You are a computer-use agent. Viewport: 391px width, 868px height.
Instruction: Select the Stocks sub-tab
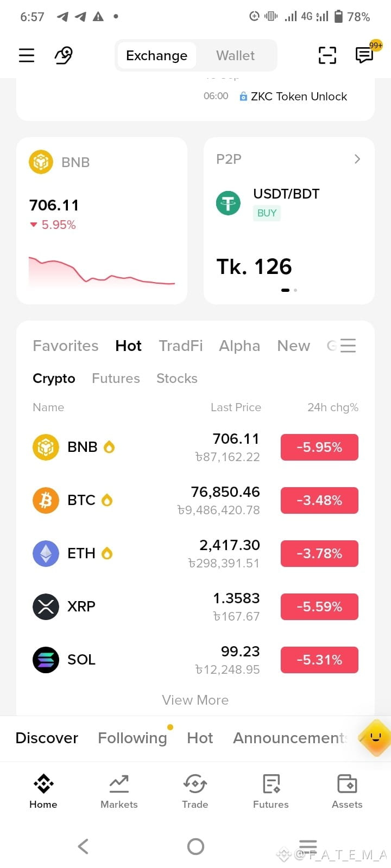[177, 378]
